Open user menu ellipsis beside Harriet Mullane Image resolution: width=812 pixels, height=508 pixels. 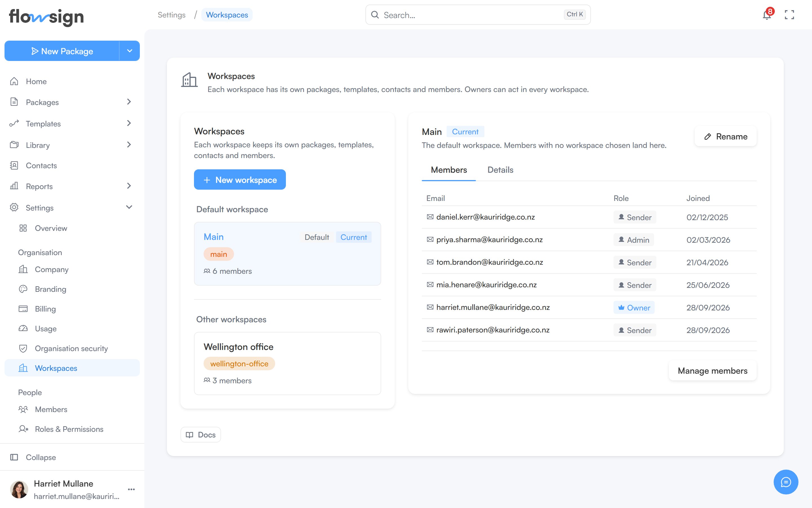tap(131, 489)
